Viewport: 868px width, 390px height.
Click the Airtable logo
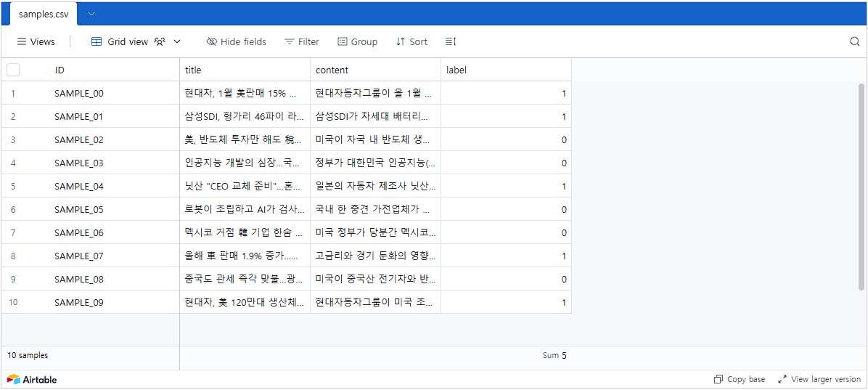(32, 380)
